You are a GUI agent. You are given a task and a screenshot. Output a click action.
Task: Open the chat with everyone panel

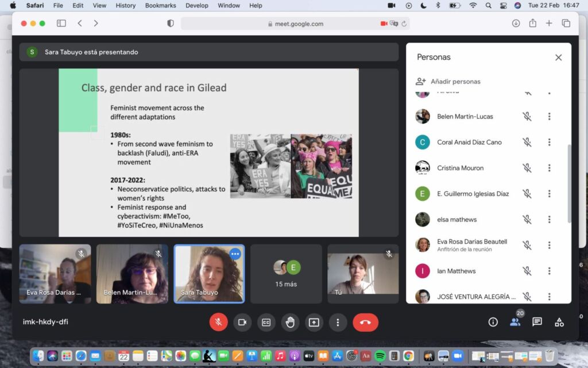click(537, 322)
